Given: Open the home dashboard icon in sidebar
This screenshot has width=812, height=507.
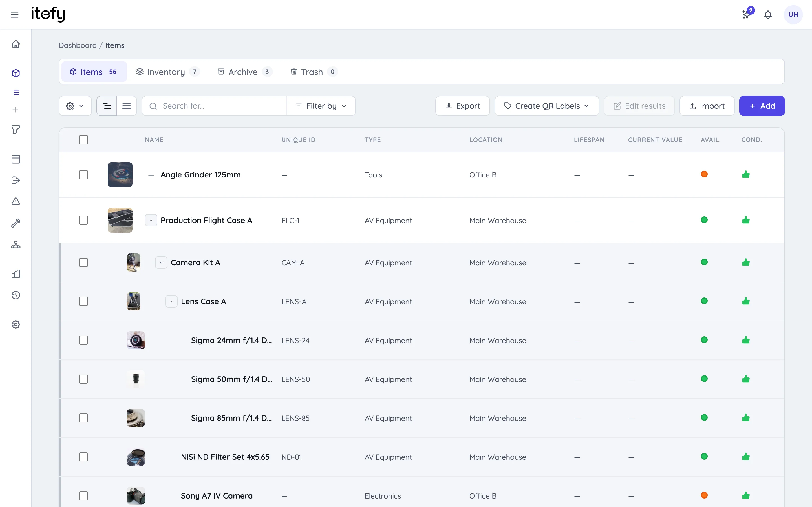Looking at the screenshot, I should coord(16,44).
